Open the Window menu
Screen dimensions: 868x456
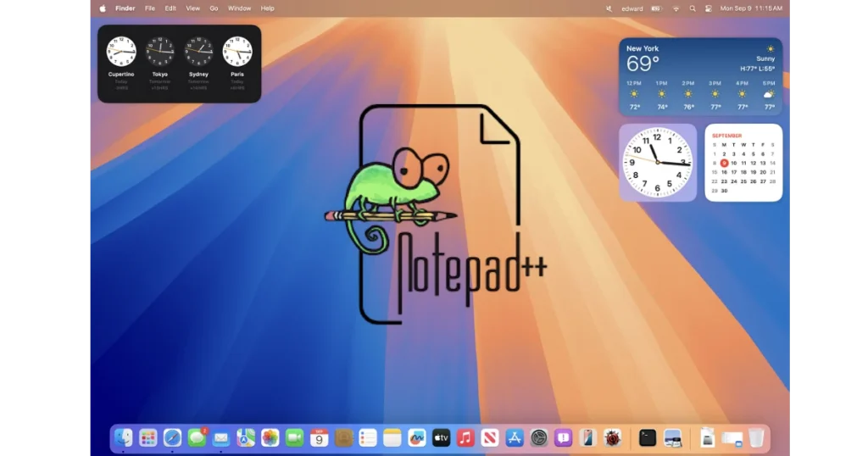[240, 8]
